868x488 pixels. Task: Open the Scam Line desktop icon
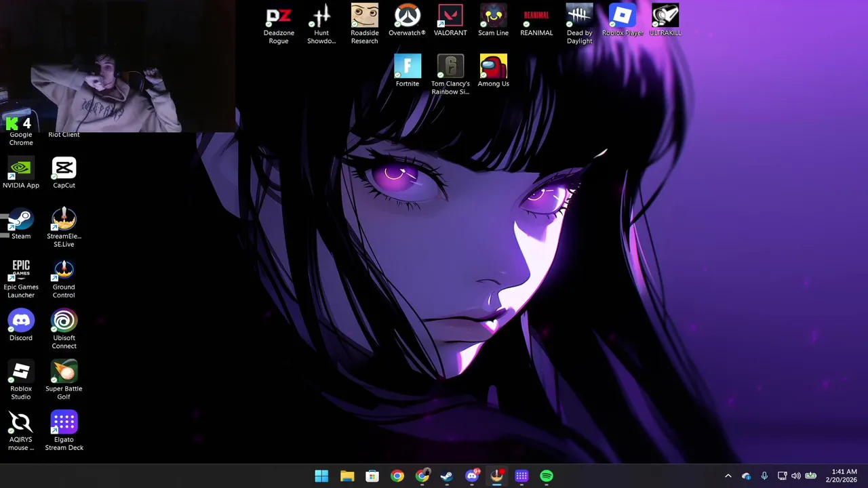(493, 20)
